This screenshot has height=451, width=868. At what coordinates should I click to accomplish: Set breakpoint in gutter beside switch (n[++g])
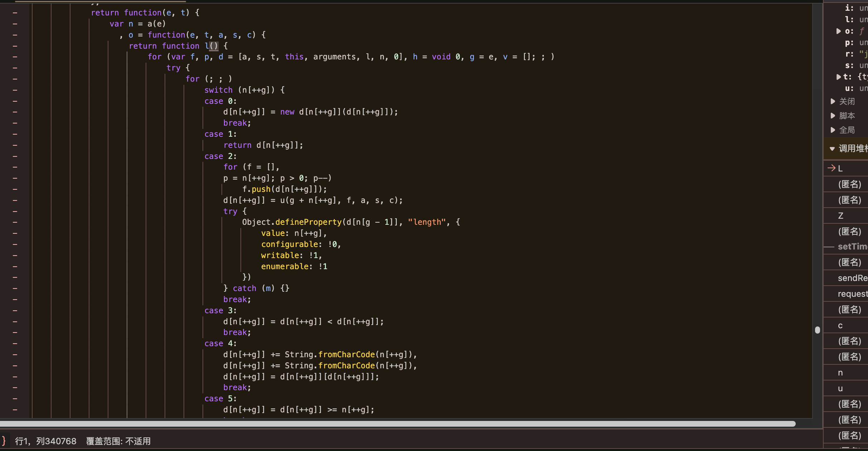[x=15, y=90]
